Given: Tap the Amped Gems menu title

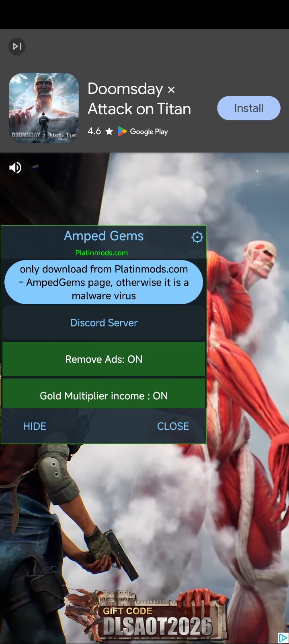Looking at the screenshot, I should pyautogui.click(x=104, y=236).
